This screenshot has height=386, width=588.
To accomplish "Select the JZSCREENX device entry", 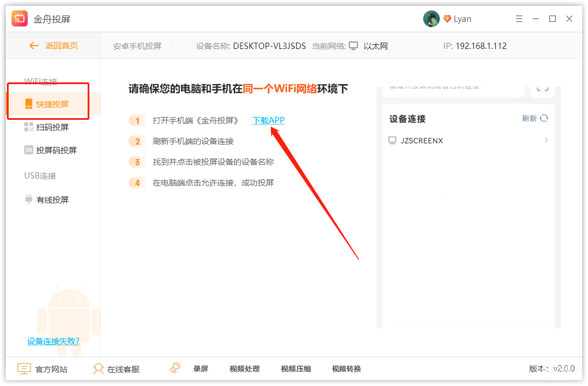I will [x=468, y=141].
